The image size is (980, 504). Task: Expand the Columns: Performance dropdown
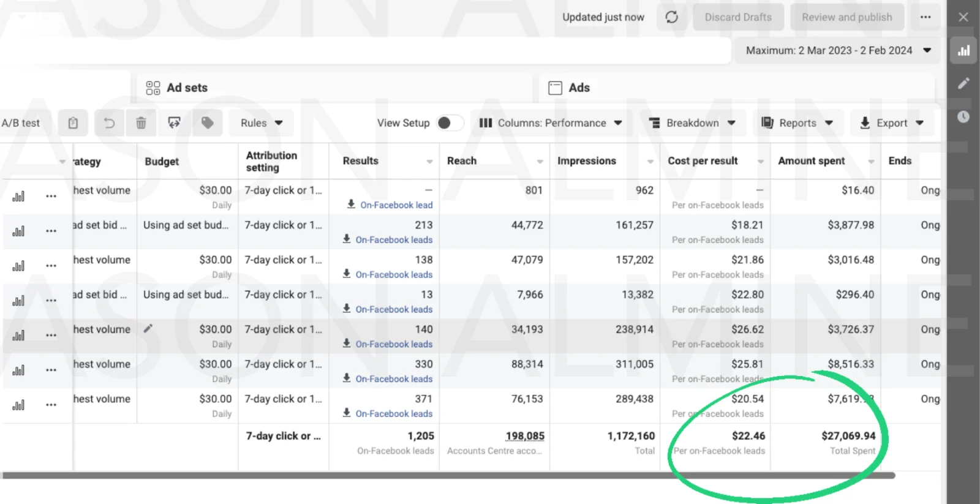point(550,123)
